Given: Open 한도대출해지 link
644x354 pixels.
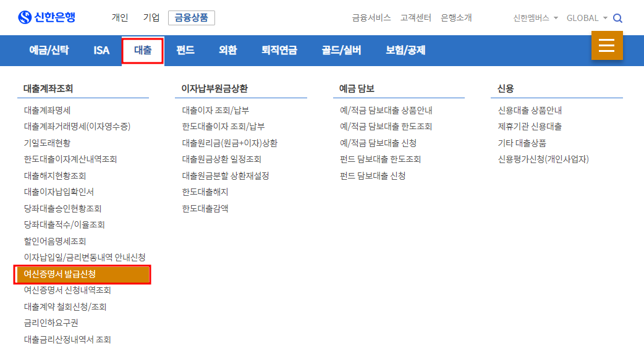Looking at the screenshot, I should pos(205,192).
